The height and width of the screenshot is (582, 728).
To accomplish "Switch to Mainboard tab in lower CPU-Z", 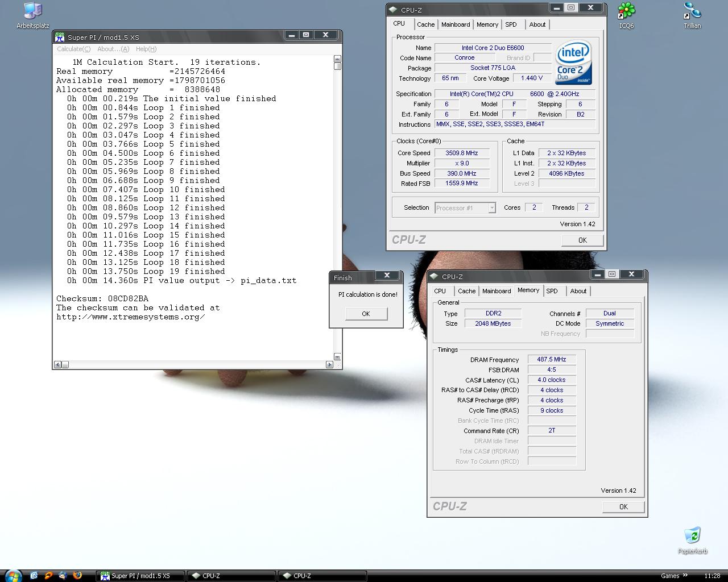I will [x=497, y=291].
